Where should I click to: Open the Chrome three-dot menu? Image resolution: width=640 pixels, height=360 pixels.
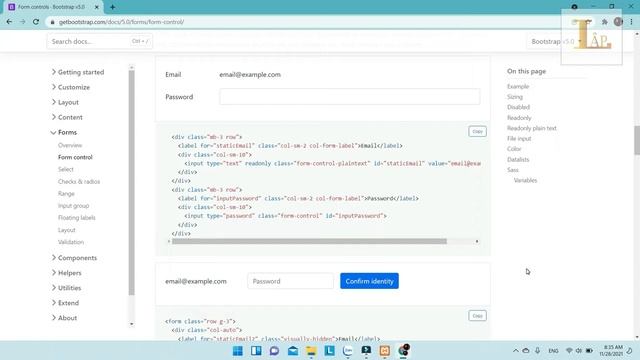point(631,22)
